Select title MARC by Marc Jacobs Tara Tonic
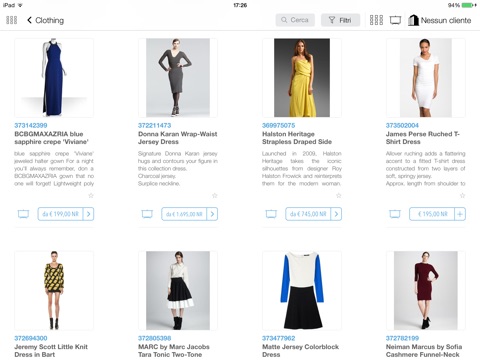 [x=174, y=351]
